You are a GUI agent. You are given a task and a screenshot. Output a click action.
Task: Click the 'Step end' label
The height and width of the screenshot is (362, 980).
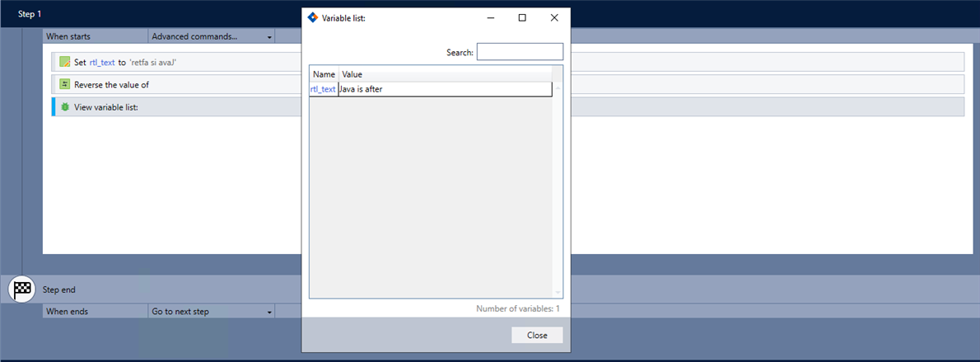58,290
